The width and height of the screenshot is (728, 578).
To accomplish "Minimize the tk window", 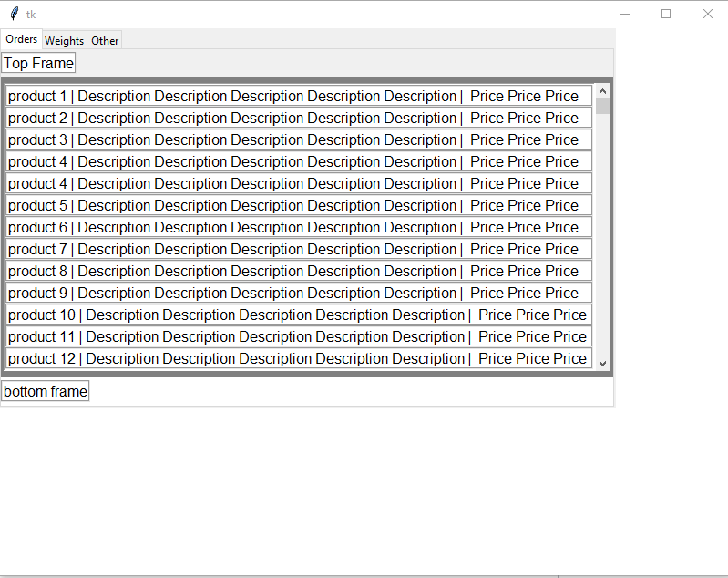I will click(625, 14).
